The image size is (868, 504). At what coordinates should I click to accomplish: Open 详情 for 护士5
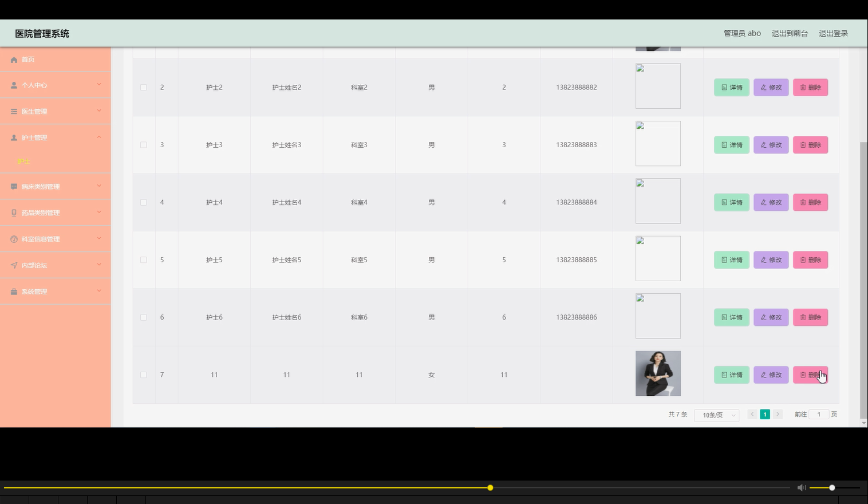tap(731, 260)
